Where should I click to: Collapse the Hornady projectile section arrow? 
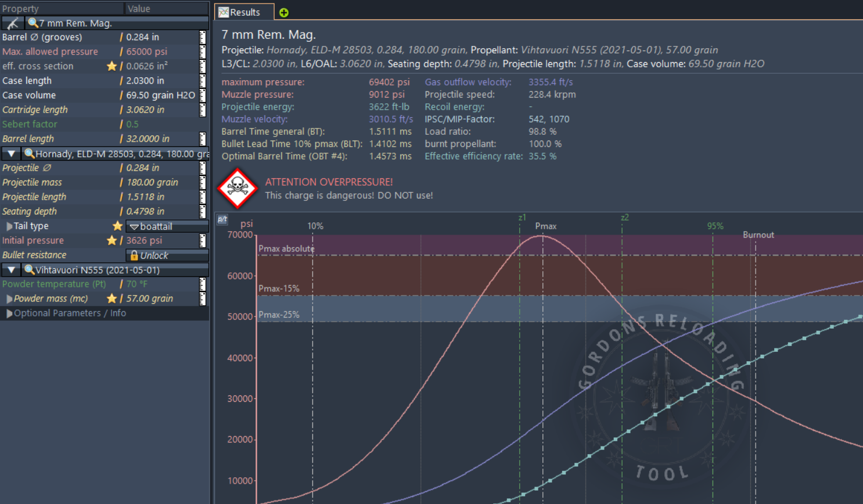[11, 154]
